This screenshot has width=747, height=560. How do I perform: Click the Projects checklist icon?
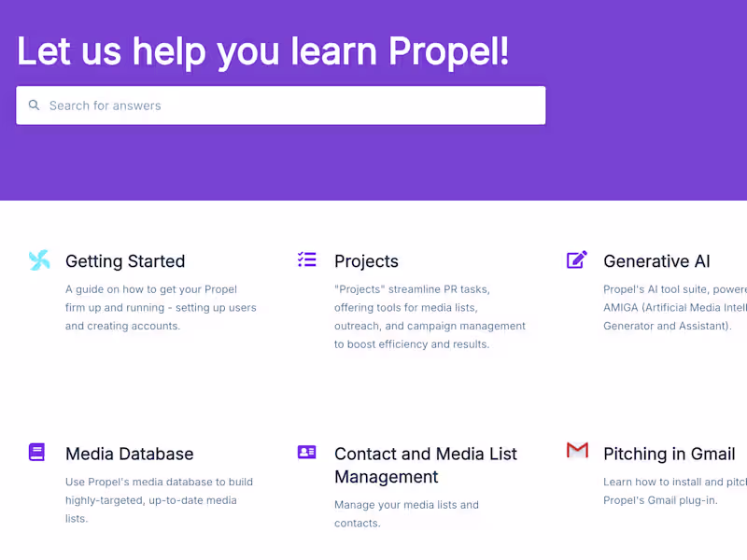point(306,259)
